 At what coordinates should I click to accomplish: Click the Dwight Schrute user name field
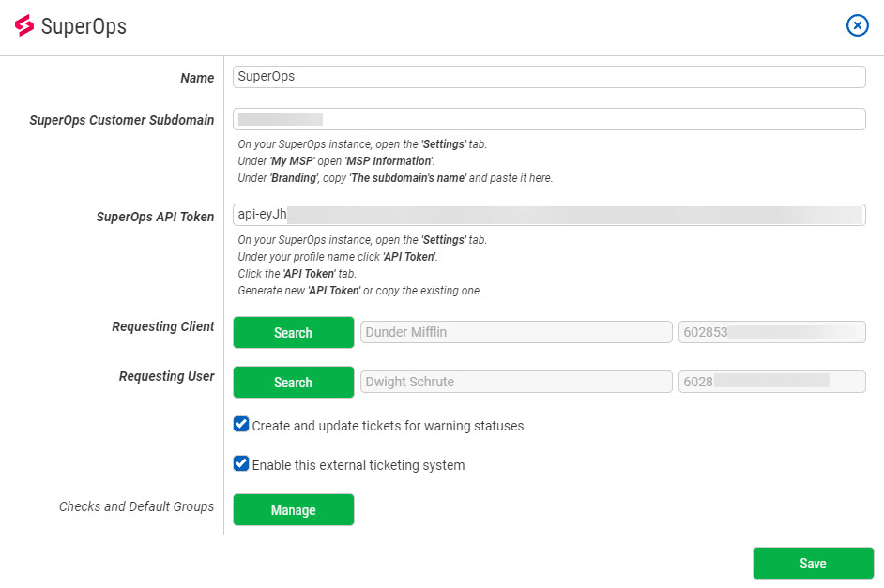(x=516, y=383)
